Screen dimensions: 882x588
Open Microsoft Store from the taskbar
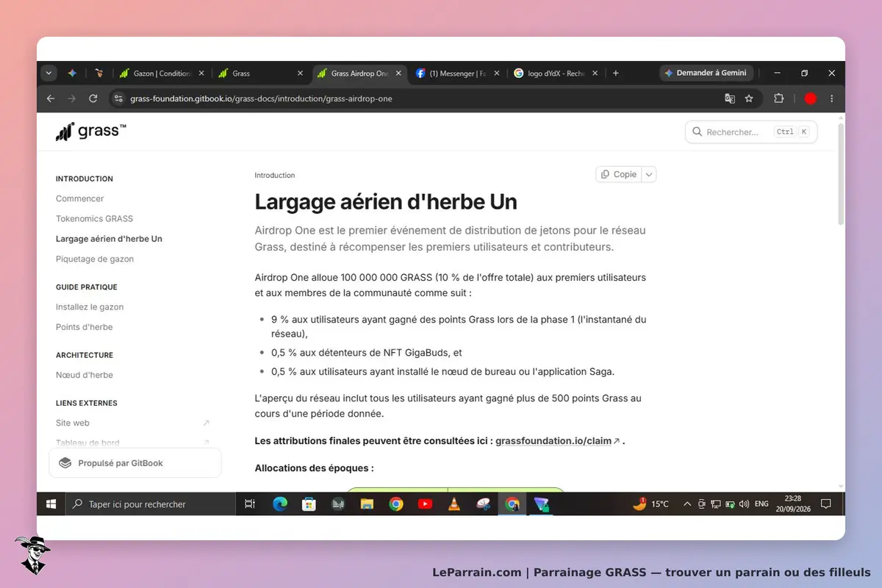click(309, 504)
